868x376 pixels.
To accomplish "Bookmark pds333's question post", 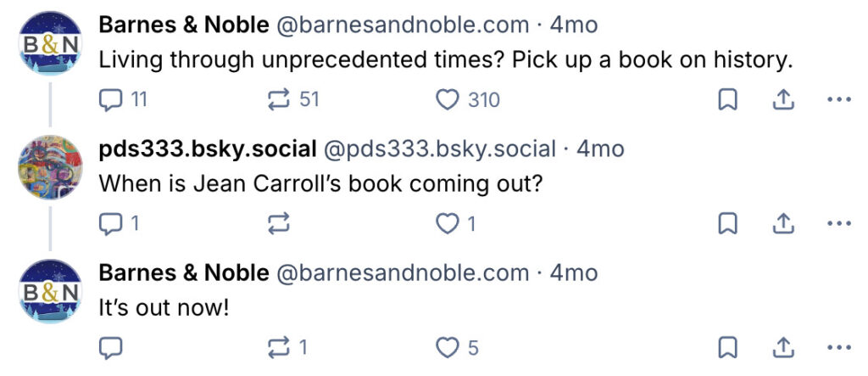I will [x=726, y=224].
